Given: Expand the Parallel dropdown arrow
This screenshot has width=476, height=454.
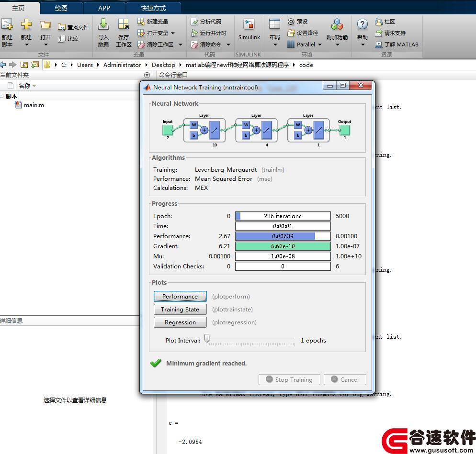Looking at the screenshot, I should point(319,44).
